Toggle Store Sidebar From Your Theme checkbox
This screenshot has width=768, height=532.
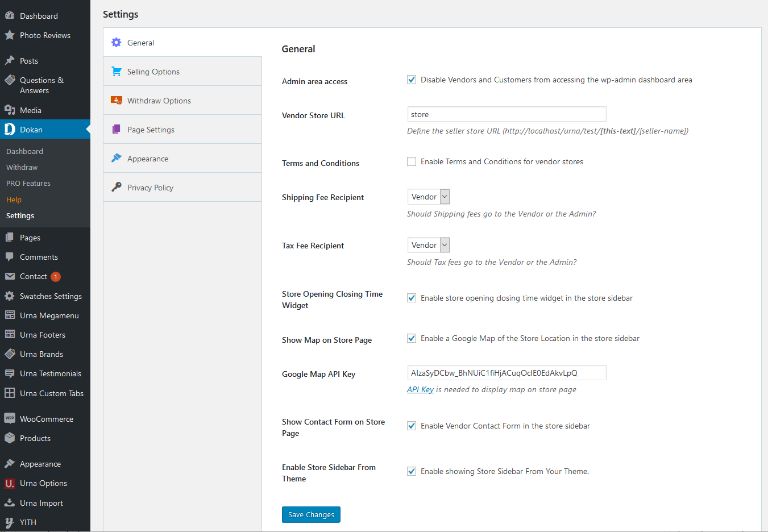click(x=412, y=471)
